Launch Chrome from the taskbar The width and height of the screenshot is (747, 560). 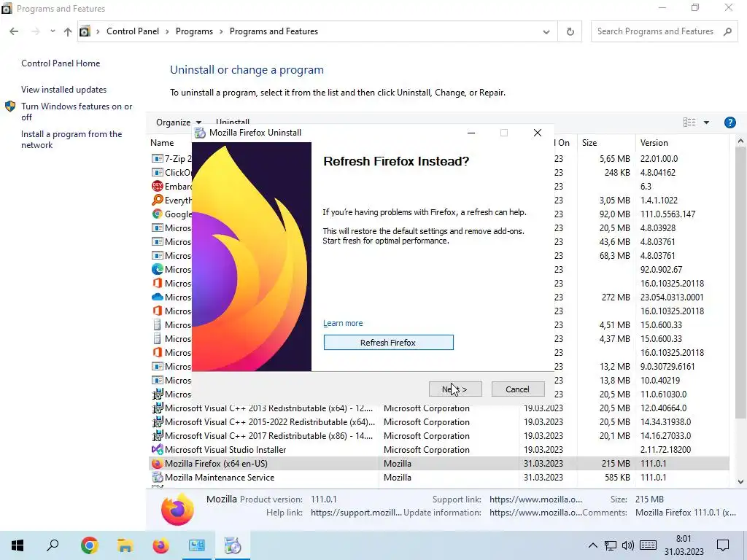click(x=89, y=545)
